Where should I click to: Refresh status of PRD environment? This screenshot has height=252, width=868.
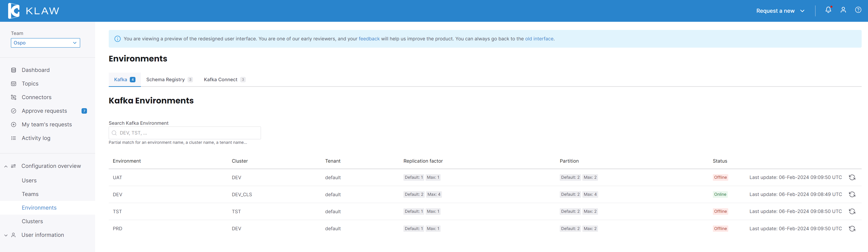(852, 229)
